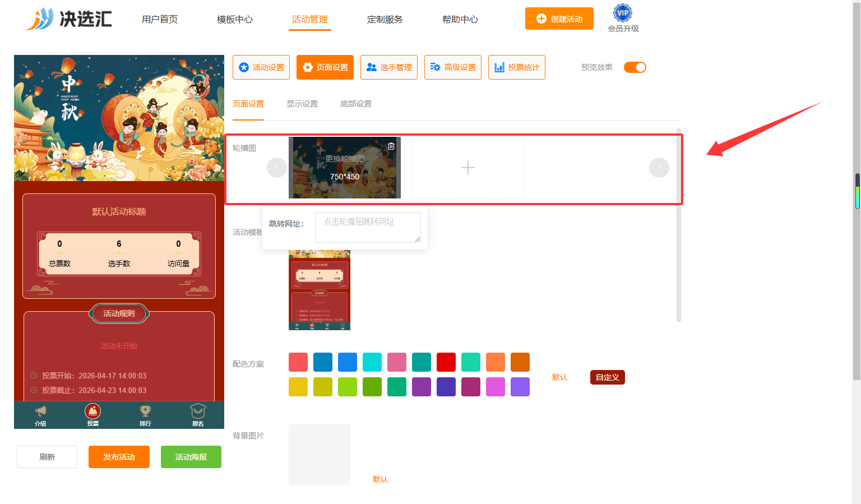Screen dimensions: 861x504
Task: Toggle the 预览效果 switch
Action: 635,67
